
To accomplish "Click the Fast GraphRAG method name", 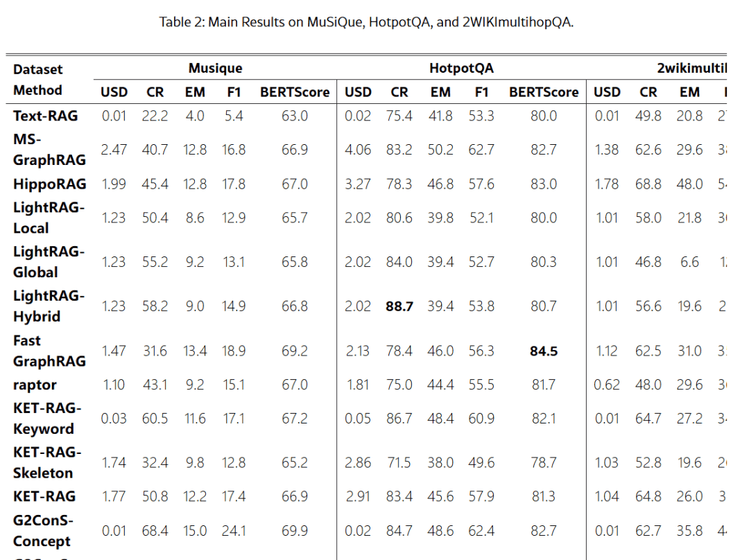I will coord(49,351).
